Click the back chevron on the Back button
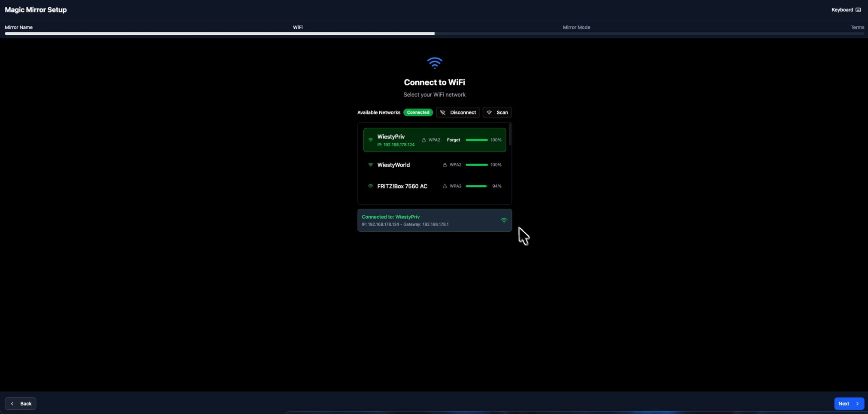The height and width of the screenshot is (414, 868). [13, 404]
